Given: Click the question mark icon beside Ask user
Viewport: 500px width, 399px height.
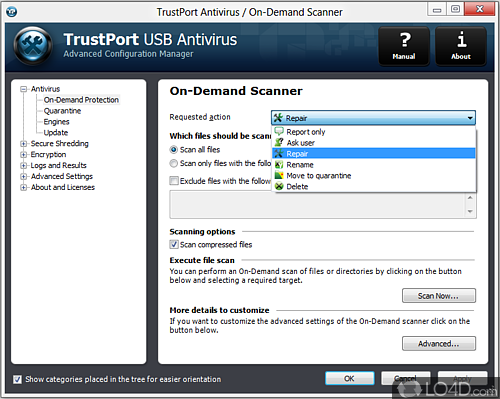Looking at the screenshot, I should [279, 142].
